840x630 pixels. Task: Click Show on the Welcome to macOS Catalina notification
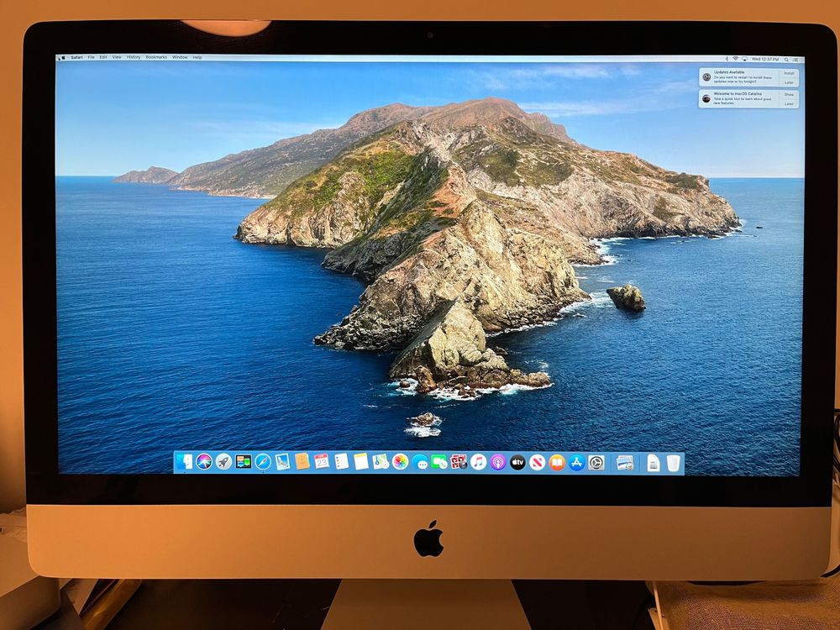[789, 94]
